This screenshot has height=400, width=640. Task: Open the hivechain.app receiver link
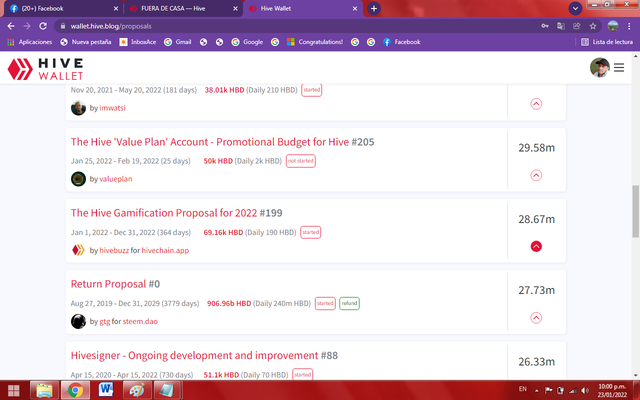click(165, 251)
